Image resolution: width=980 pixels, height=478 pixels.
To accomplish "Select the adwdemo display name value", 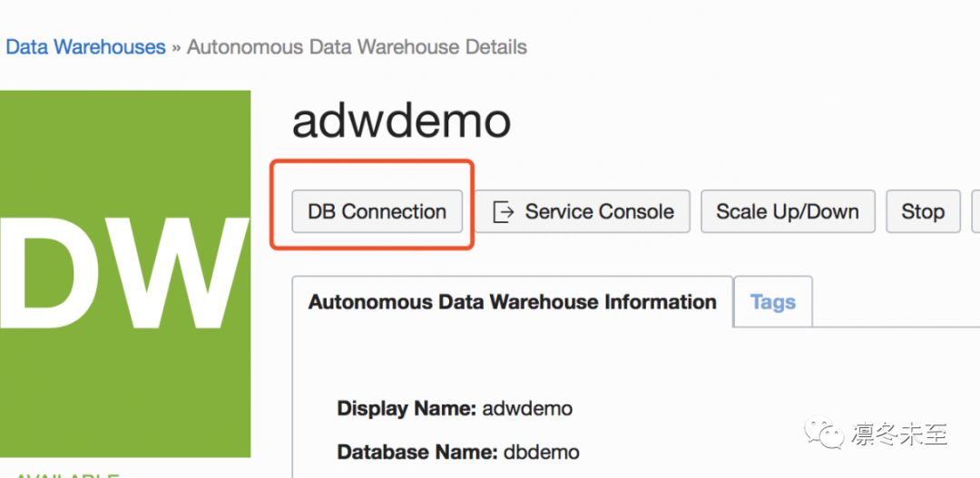I will 527,408.
